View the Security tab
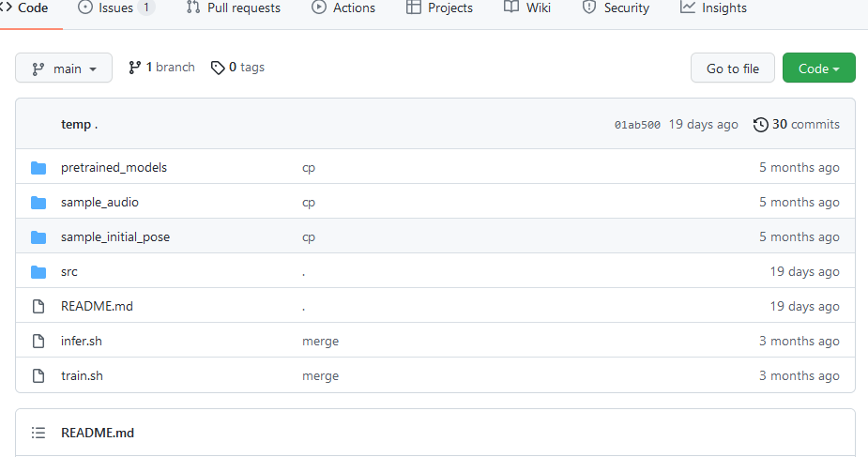The height and width of the screenshot is (457, 868). pyautogui.click(x=616, y=8)
